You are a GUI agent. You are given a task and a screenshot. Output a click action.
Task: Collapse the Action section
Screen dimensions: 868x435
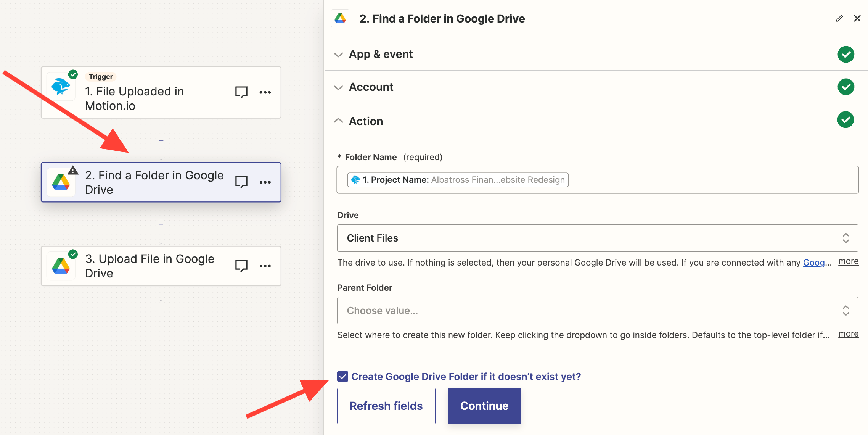[x=365, y=121]
